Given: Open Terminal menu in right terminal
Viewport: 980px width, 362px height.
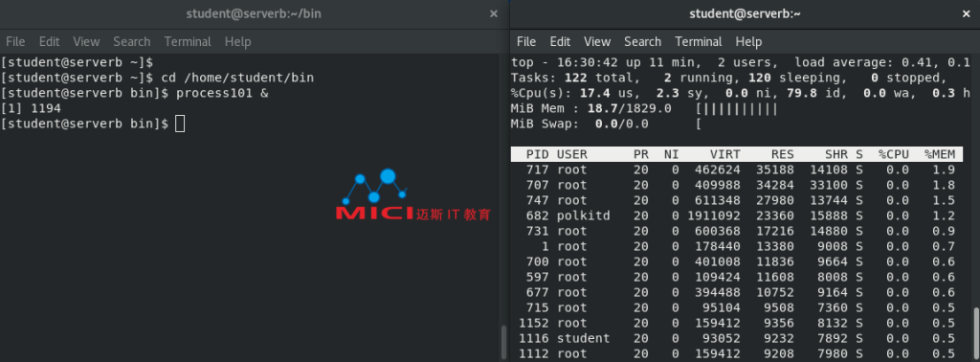Looking at the screenshot, I should coord(699,42).
